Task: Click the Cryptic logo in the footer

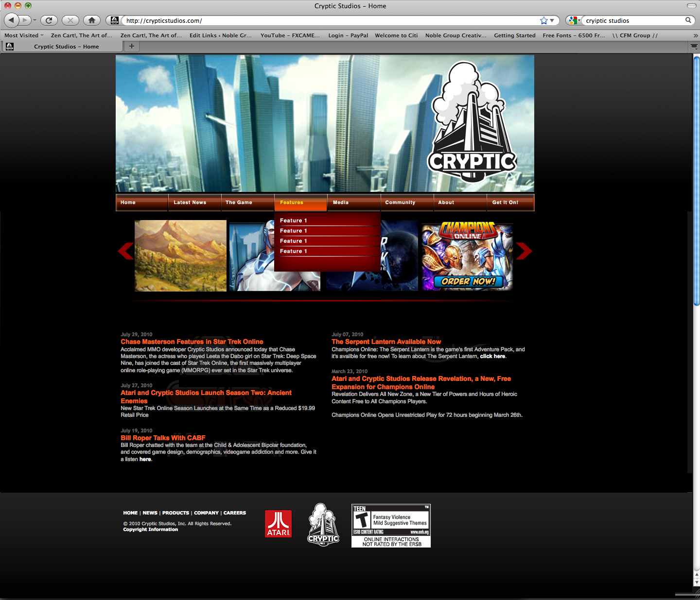Action: pos(323,525)
